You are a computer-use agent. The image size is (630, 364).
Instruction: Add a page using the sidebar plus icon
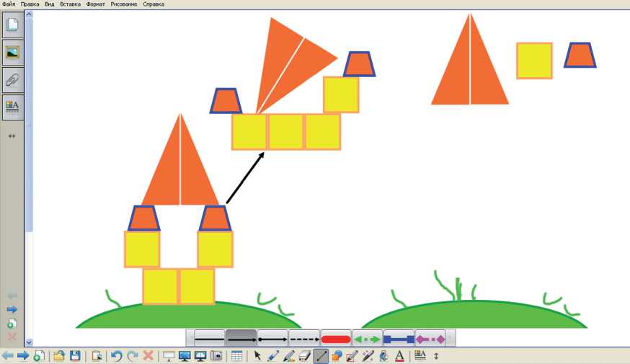coord(12,323)
